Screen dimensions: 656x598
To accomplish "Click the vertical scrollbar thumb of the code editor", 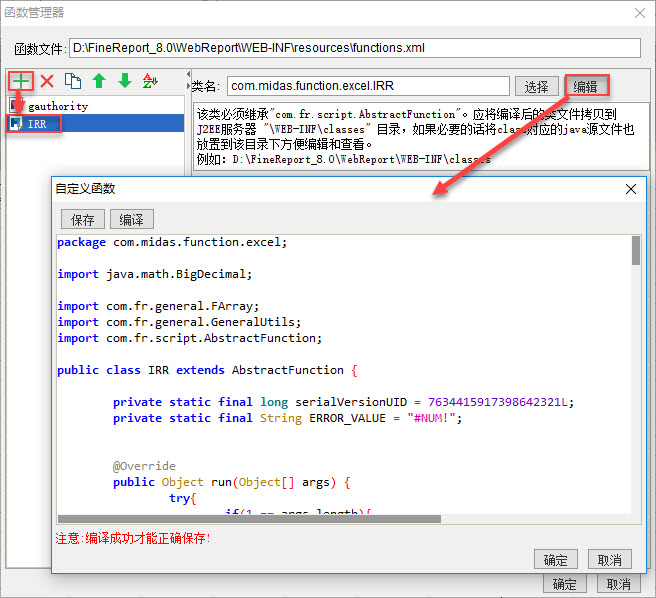I will coord(636,250).
